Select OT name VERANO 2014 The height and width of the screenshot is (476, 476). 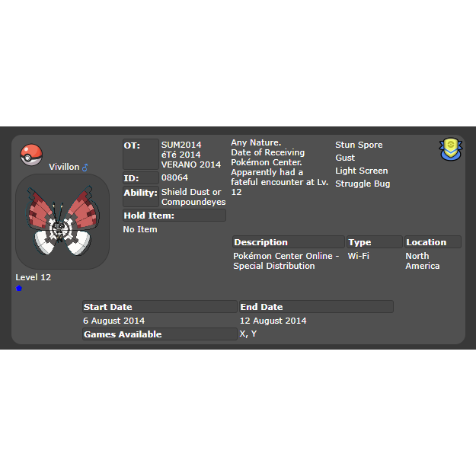[191, 165]
